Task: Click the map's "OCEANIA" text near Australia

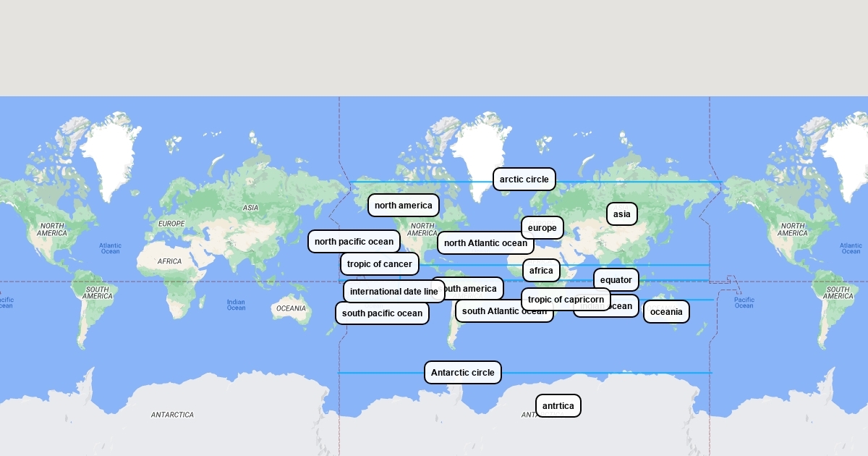Action: 291,308
